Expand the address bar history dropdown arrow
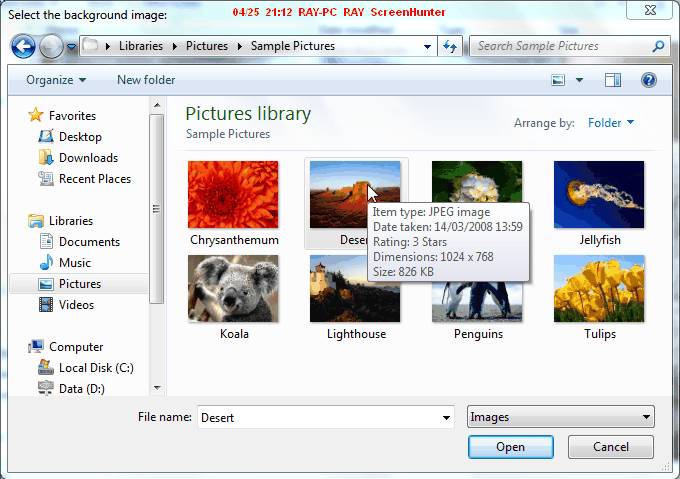 coord(427,46)
